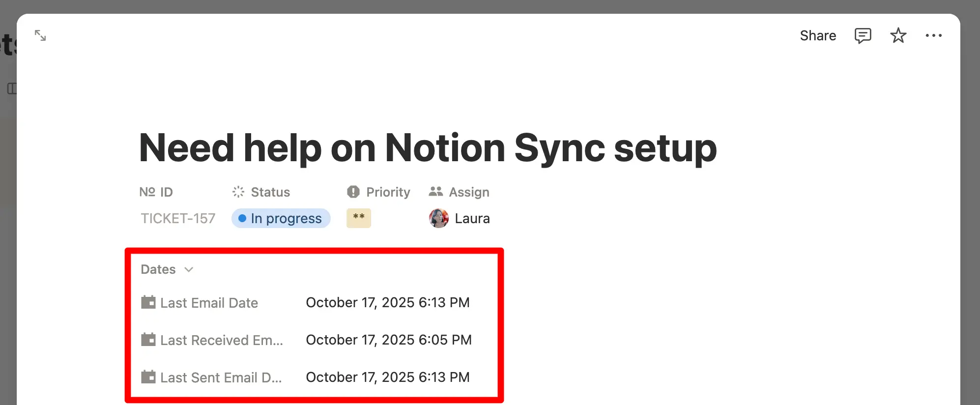Click the Last Sent Email calendar icon

pos(148,377)
